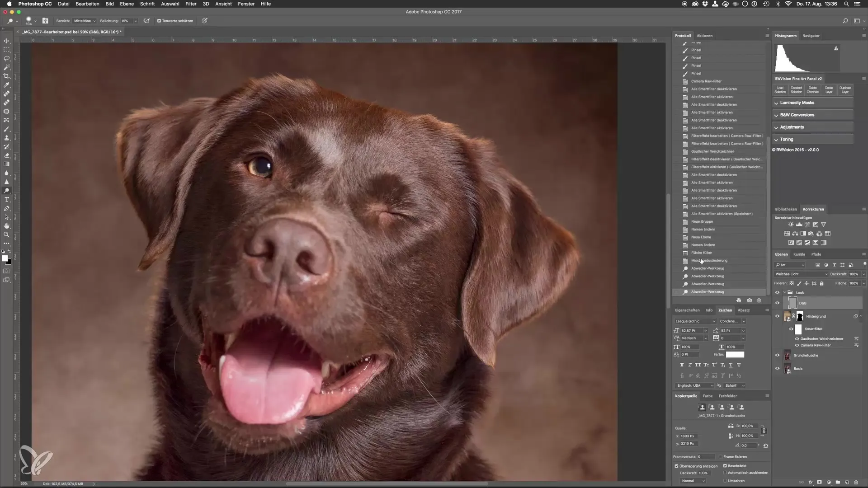
Task: Switch to the Kanäle tab
Action: tap(799, 254)
